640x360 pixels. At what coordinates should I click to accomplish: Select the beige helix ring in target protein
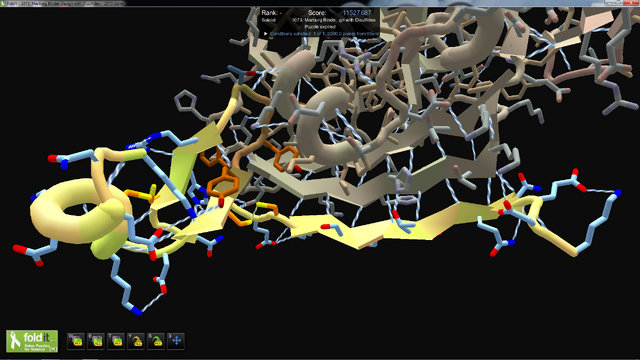pos(322,127)
